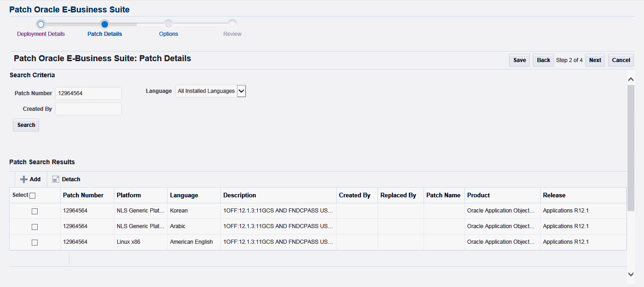This screenshot has width=644, height=287.
Task: Click NLS Generic Platform in Korean row
Action: coord(141,211)
